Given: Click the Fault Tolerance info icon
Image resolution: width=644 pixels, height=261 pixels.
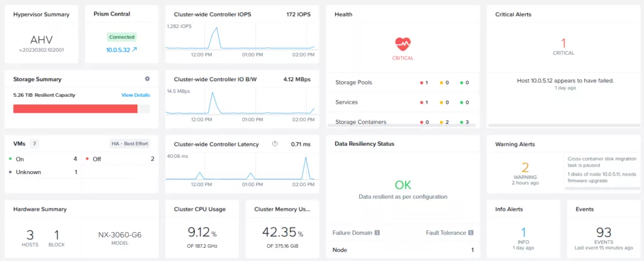Looking at the screenshot, I should [470, 233].
